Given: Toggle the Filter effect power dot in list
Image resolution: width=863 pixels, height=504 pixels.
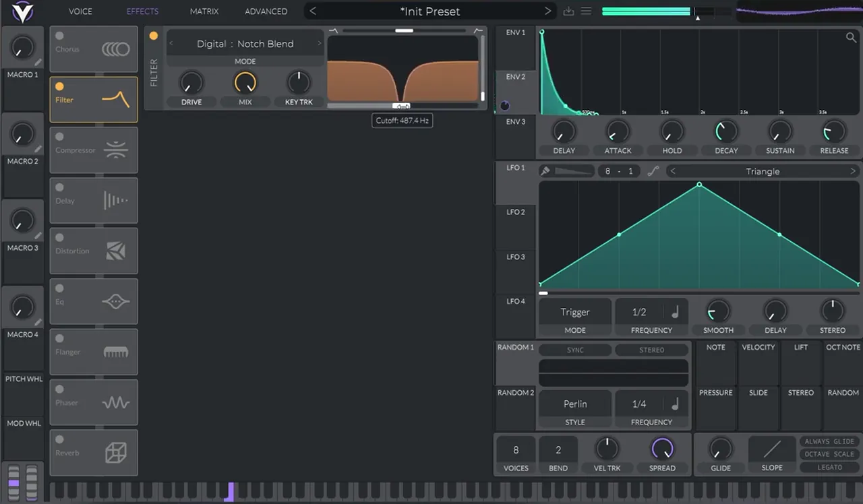Looking at the screenshot, I should 59,86.
